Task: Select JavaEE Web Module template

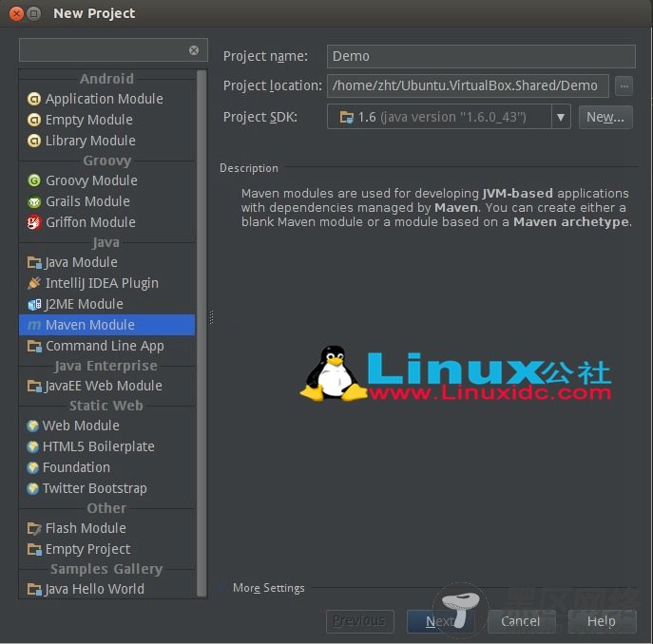Action: coord(106,386)
